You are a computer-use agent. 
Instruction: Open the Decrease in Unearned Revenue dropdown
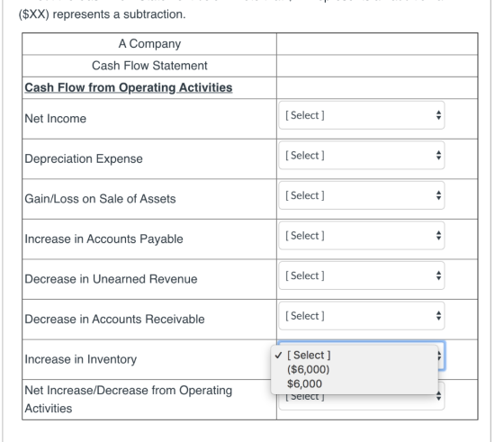click(x=362, y=275)
